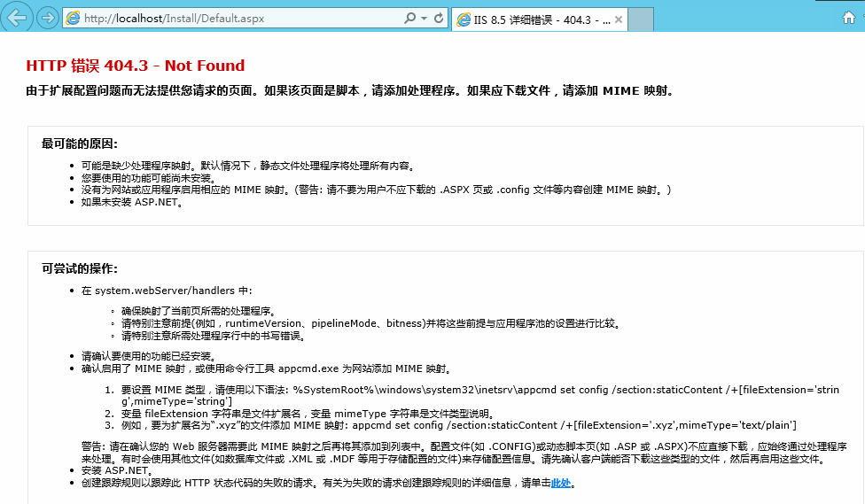
Task: Refresh the page with the reload icon
Action: [x=439, y=18]
